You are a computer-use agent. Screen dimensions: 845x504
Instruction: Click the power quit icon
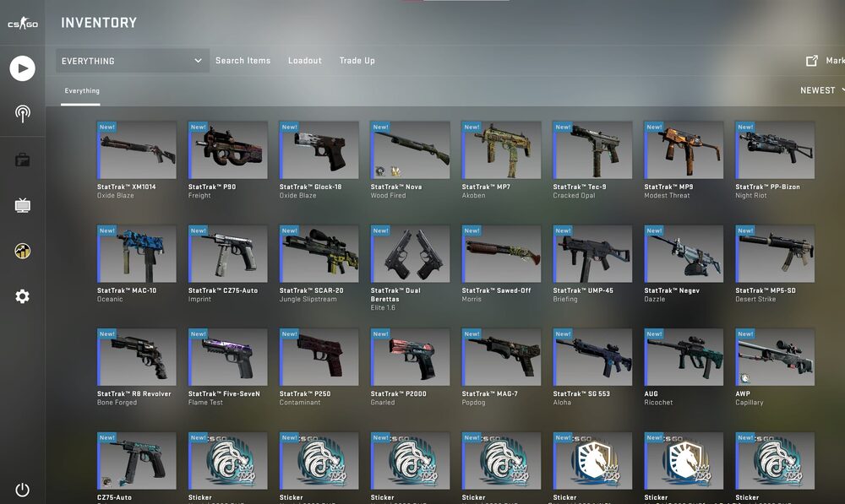(22, 490)
